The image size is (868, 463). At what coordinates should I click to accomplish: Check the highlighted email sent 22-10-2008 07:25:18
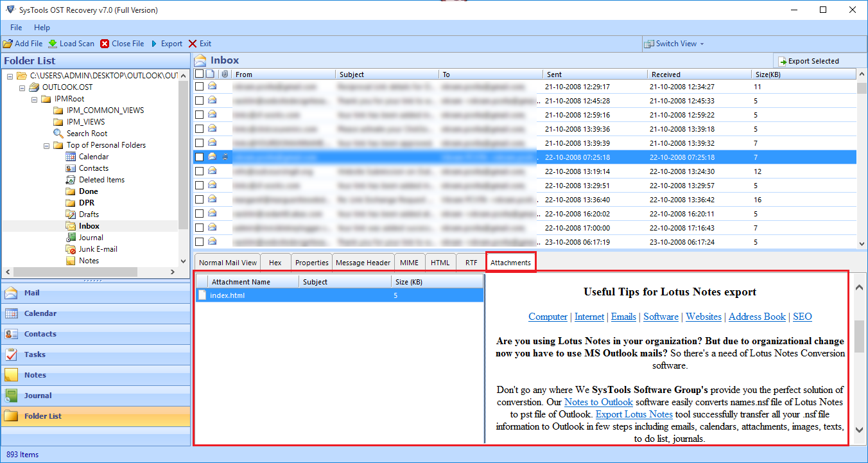200,157
